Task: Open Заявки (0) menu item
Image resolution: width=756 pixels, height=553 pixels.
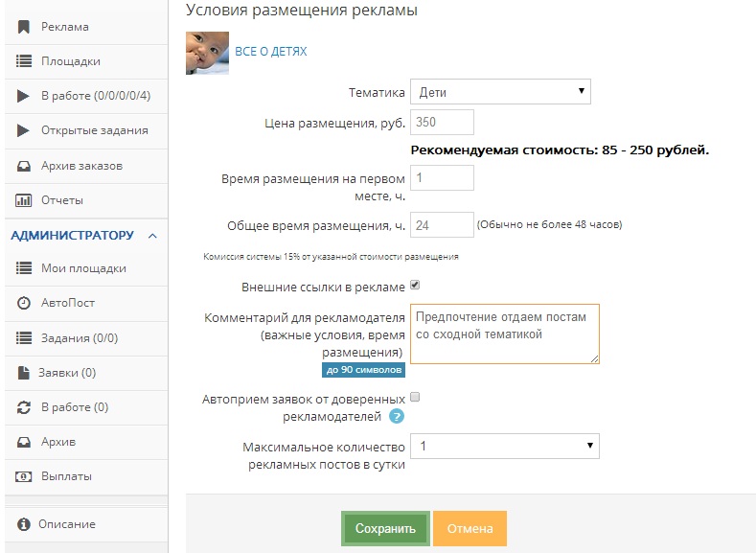Action: point(86,373)
